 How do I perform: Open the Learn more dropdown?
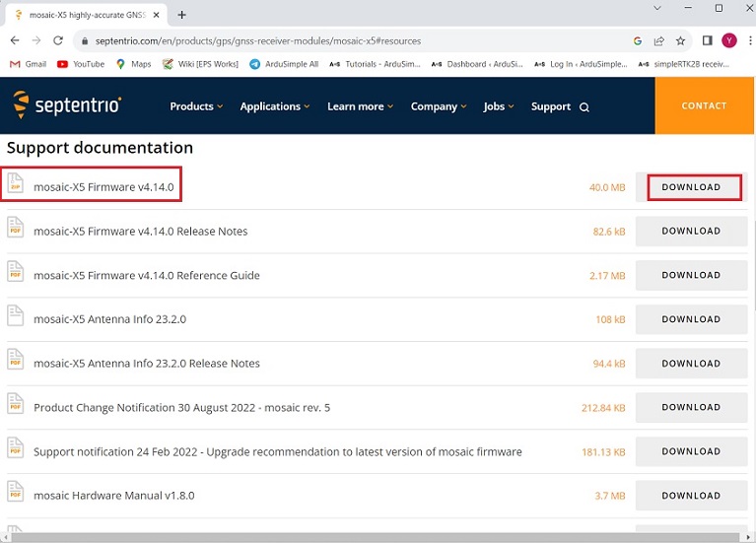pos(360,106)
